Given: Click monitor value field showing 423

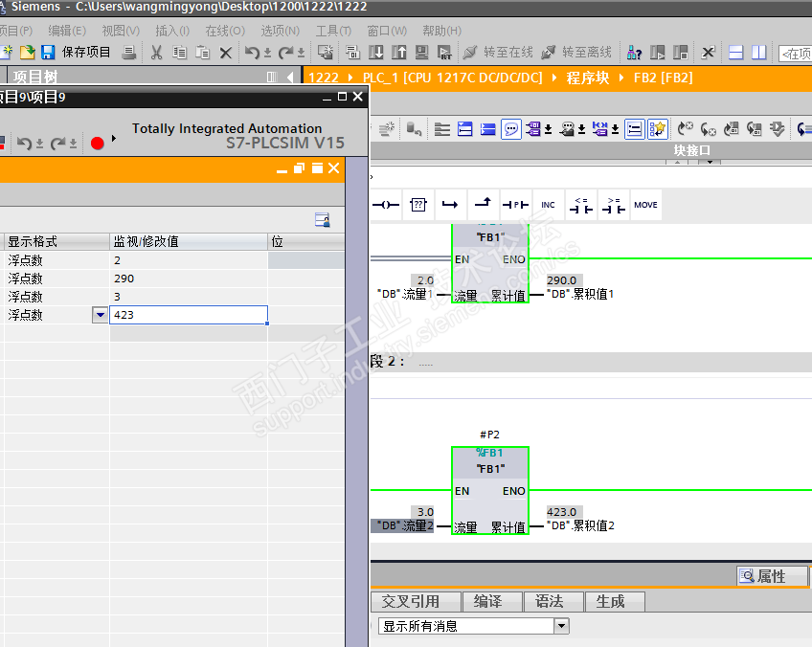Looking at the screenshot, I should click(x=189, y=315).
